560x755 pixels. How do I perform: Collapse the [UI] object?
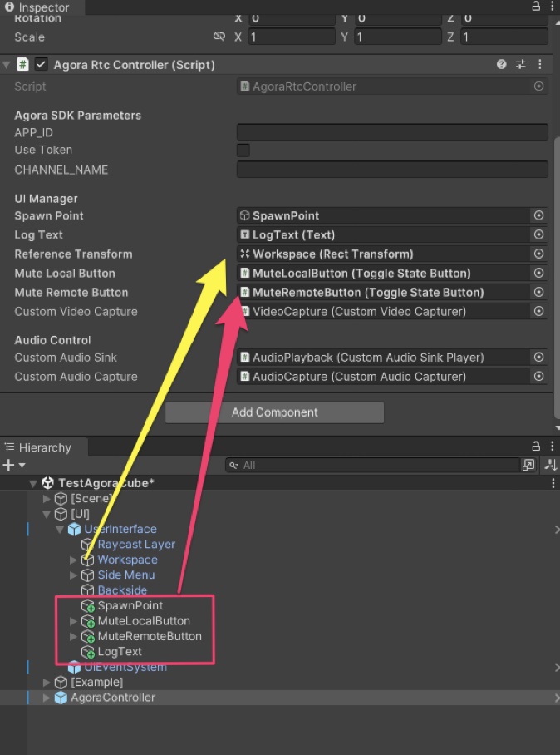47,514
